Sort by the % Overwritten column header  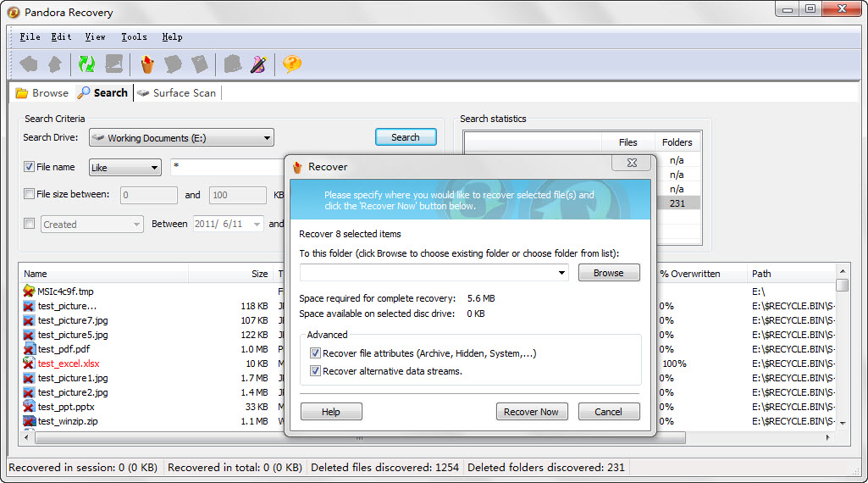point(701,274)
